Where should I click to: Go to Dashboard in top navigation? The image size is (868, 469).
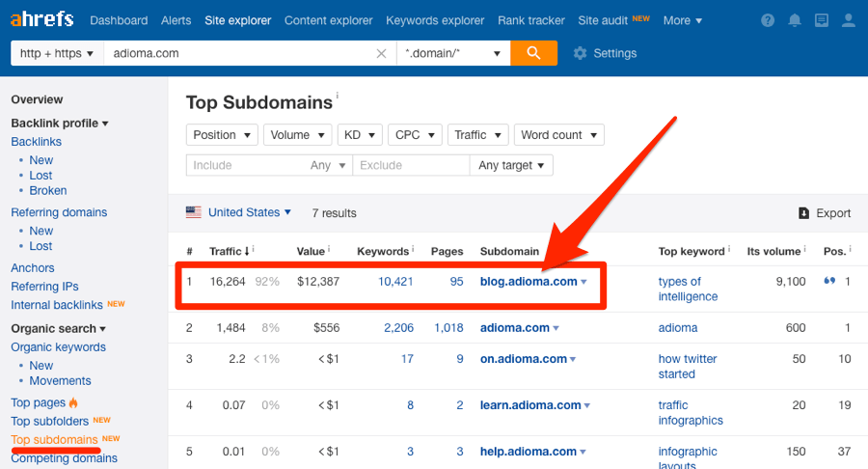[119, 20]
